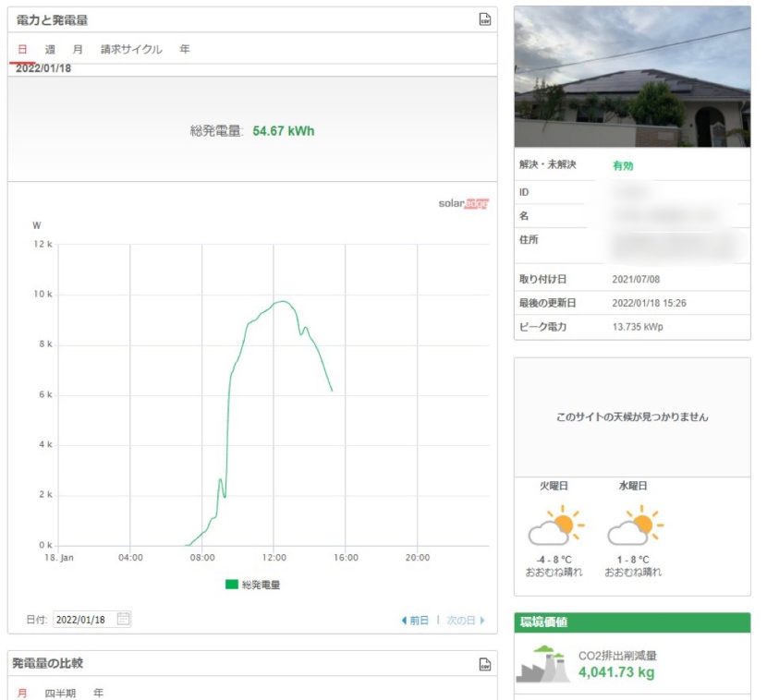This screenshot has width=767, height=700.
Task: Click 発電量の比較 panel title
Action: click(47, 663)
